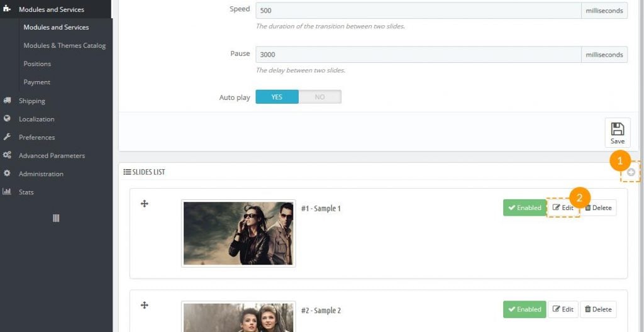The width and height of the screenshot is (644, 332).
Task: Set Auto play to NO
Action: (x=319, y=97)
